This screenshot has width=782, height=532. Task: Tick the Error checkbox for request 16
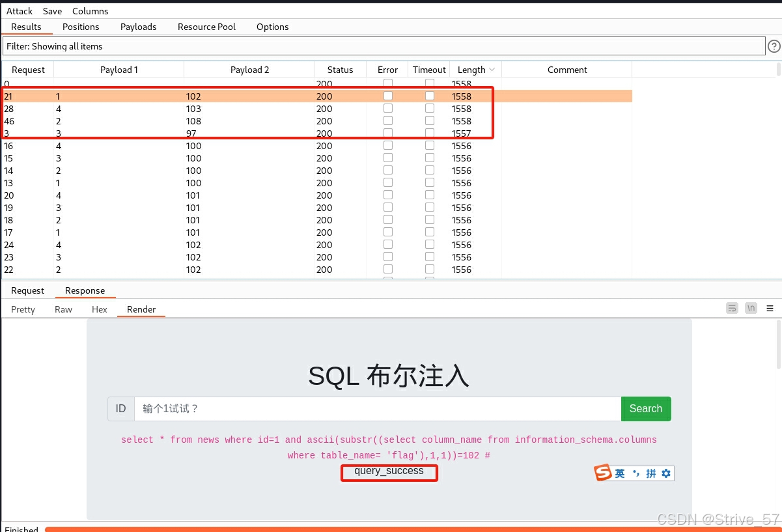click(388, 145)
